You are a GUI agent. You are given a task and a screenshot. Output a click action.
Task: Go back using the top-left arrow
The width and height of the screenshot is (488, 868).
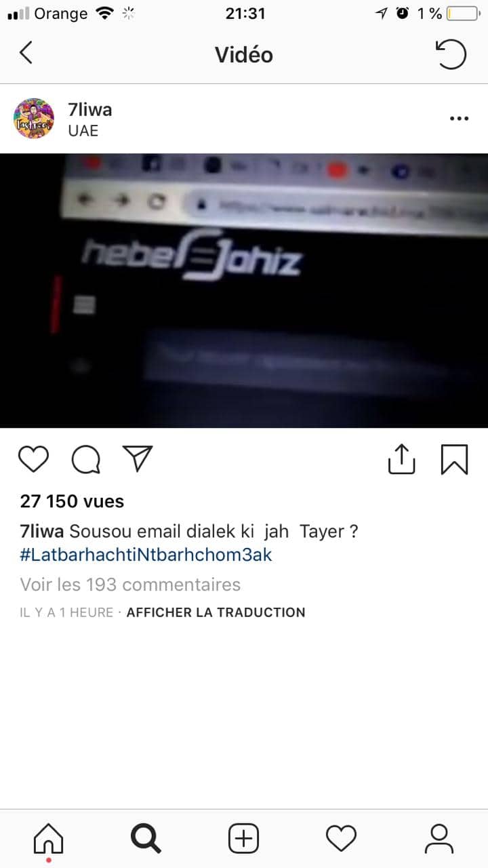click(26, 53)
